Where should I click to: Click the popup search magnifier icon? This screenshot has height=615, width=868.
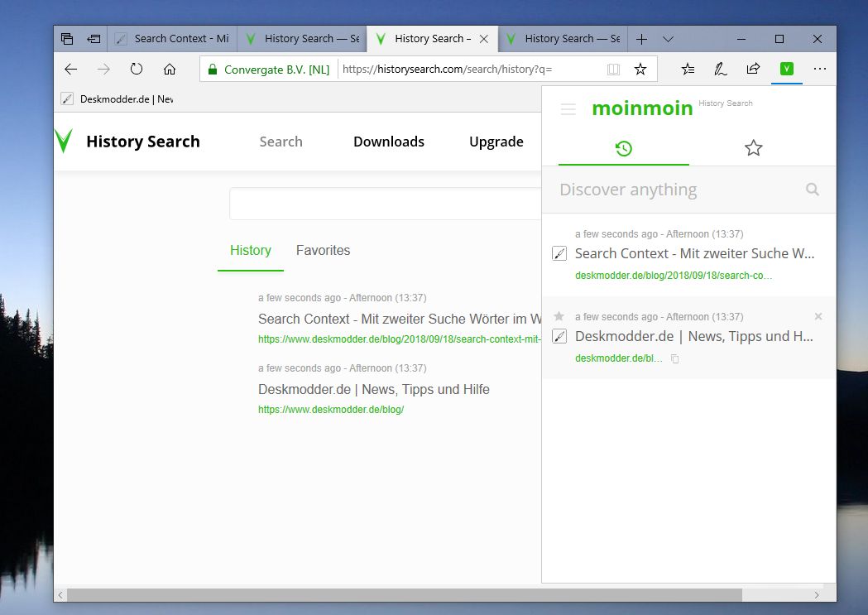[x=812, y=190]
